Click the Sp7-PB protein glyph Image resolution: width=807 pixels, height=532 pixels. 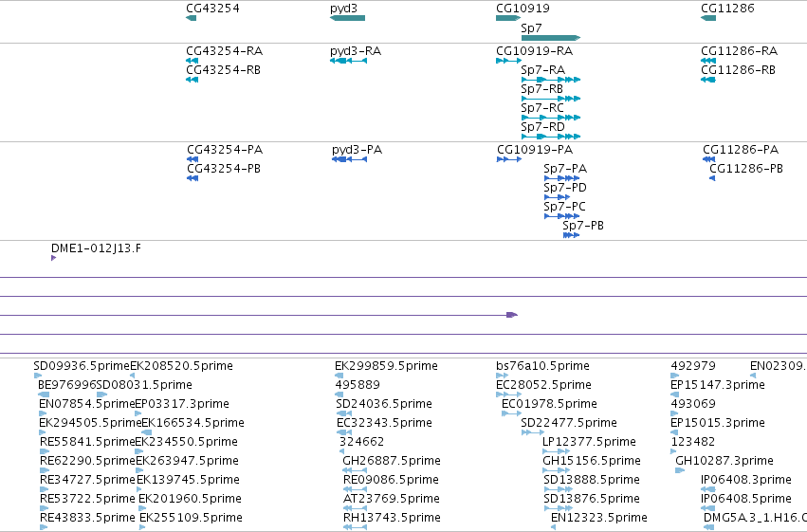tap(571, 235)
